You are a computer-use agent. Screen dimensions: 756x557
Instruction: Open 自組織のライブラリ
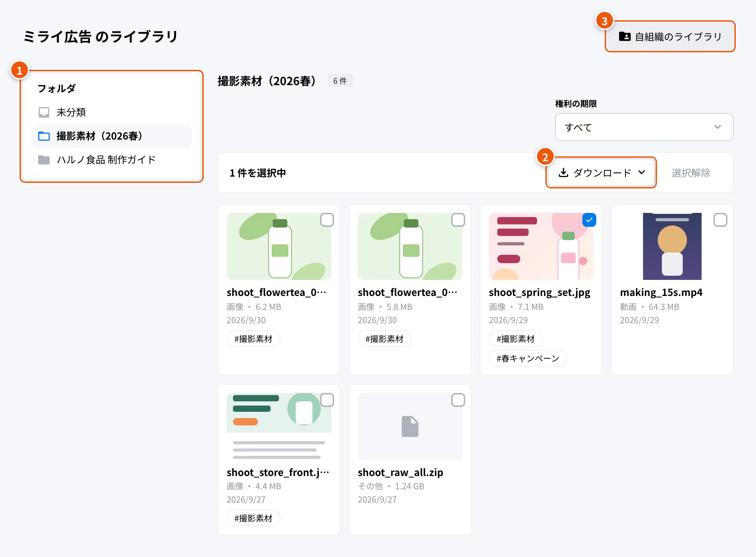click(670, 36)
